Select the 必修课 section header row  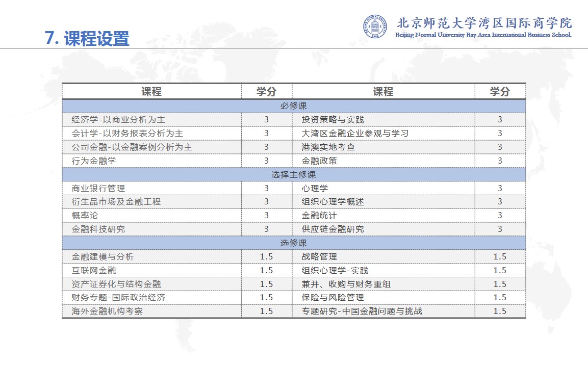tap(294, 106)
